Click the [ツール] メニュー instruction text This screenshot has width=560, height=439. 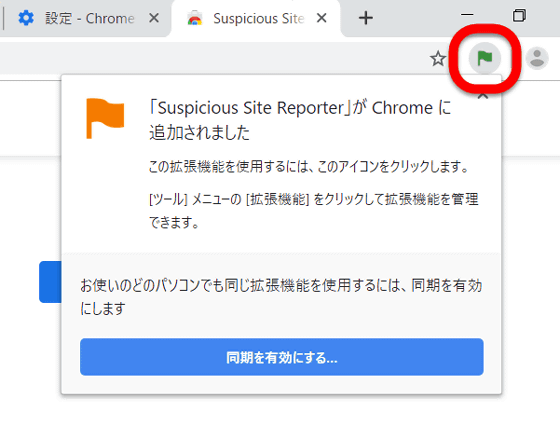click(x=313, y=210)
